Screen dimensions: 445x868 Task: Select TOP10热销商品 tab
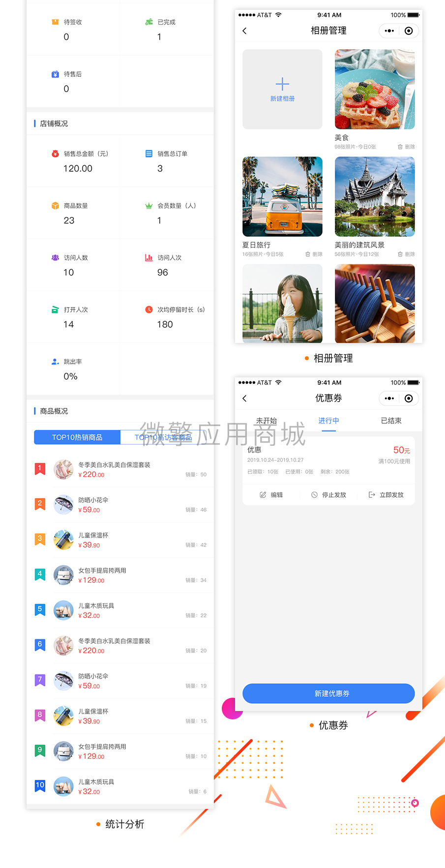point(77,437)
